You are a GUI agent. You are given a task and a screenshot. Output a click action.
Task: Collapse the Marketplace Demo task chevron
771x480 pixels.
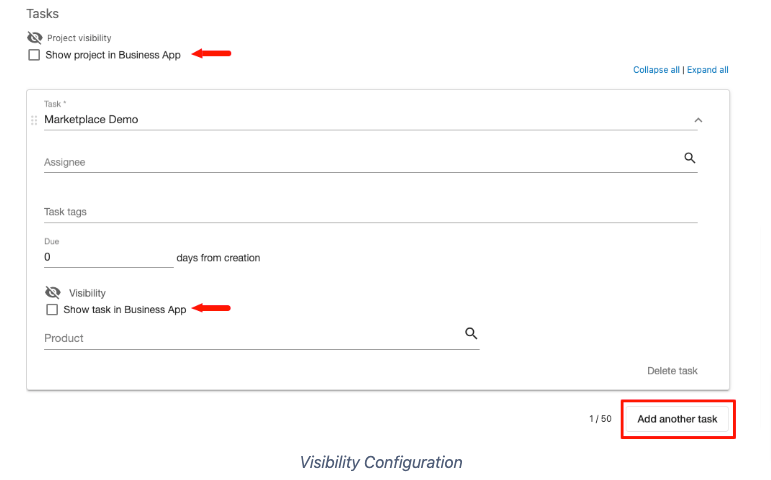click(698, 120)
